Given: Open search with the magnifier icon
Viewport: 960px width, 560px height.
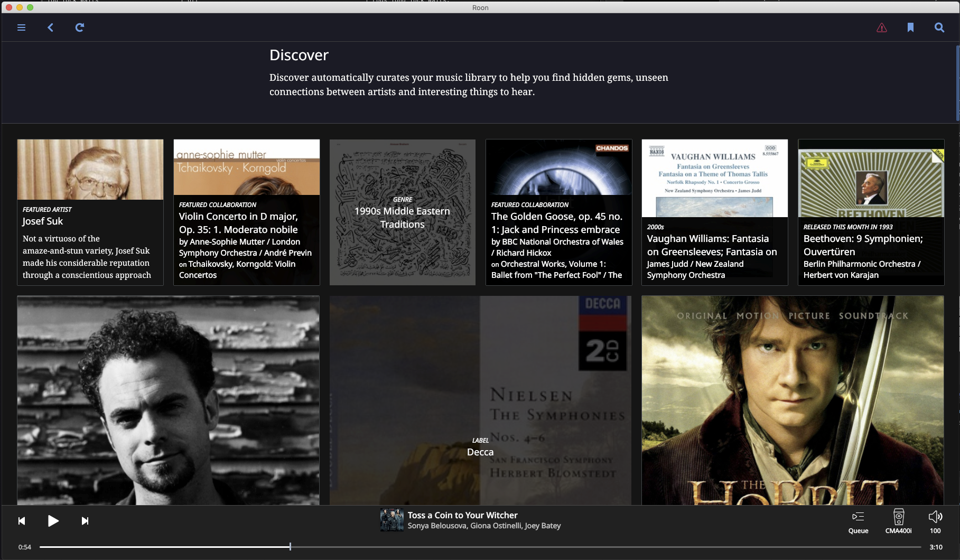Looking at the screenshot, I should 939,27.
